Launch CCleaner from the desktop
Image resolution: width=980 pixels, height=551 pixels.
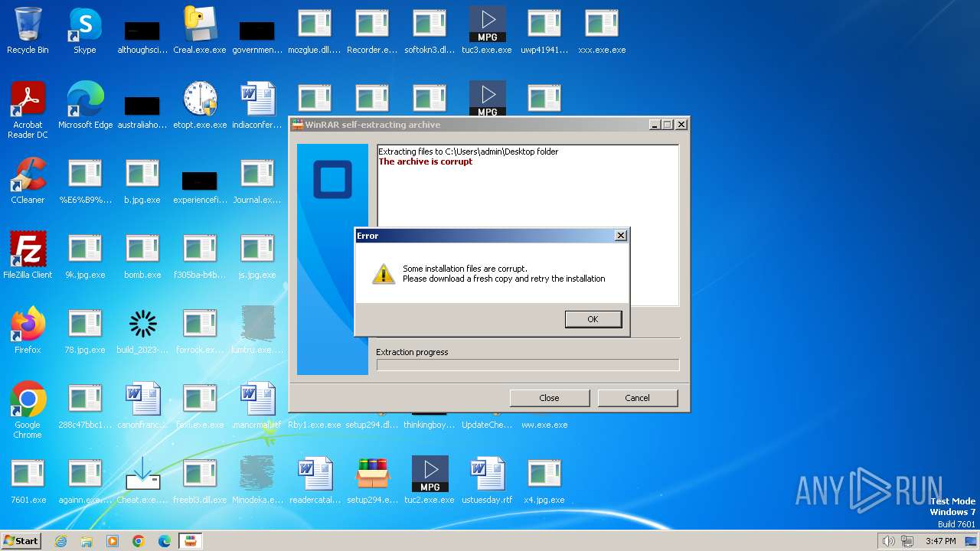coord(28,181)
